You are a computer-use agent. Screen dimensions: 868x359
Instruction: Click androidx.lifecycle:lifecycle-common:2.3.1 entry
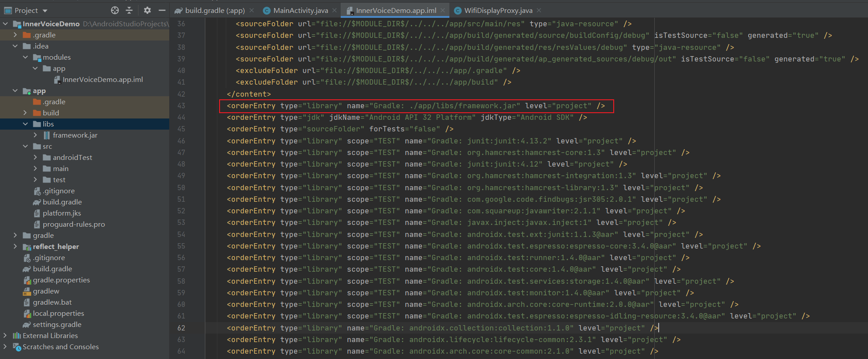point(503,339)
